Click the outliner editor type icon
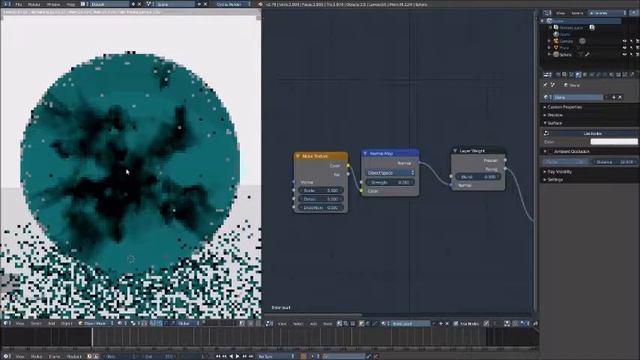This screenshot has height=360, width=640. 547,13
